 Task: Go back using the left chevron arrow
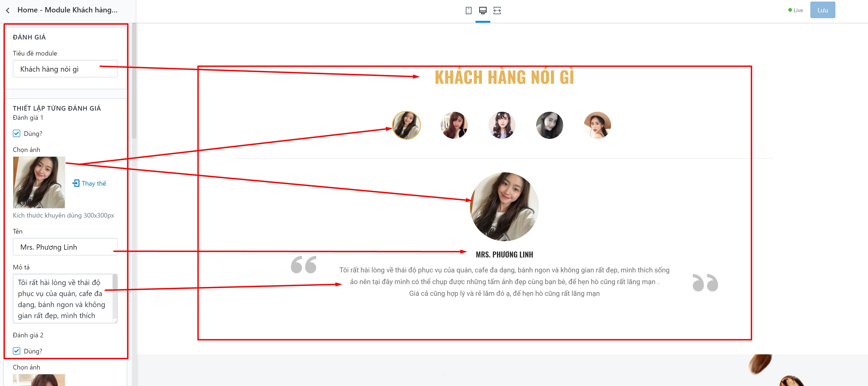tap(8, 10)
